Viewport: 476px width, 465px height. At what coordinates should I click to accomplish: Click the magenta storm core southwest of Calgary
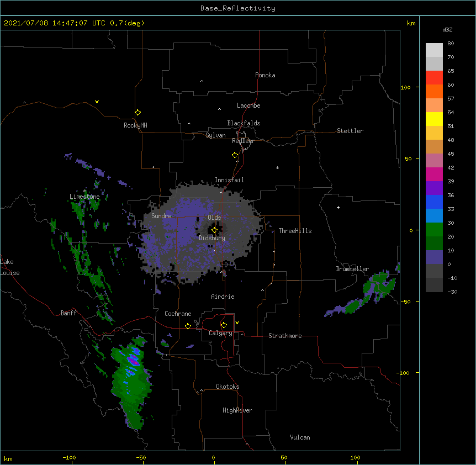pyautogui.click(x=134, y=361)
